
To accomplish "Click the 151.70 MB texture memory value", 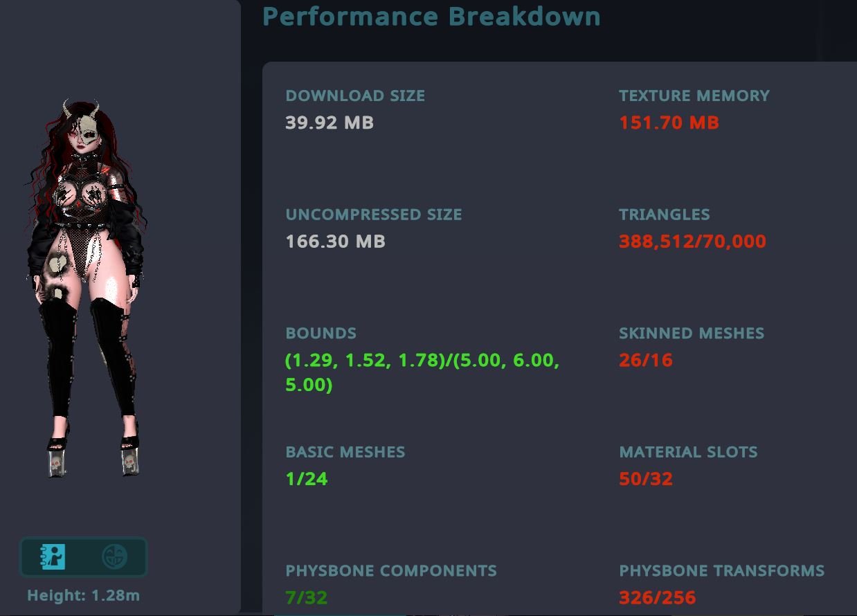I will (669, 123).
